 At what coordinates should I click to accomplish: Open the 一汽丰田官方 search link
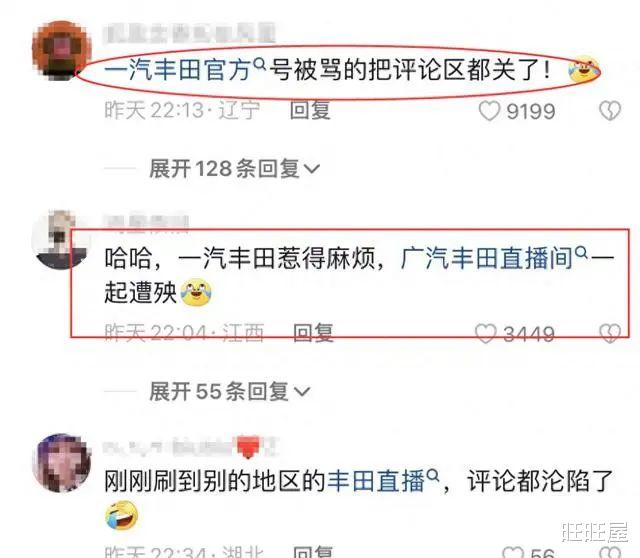point(178,70)
